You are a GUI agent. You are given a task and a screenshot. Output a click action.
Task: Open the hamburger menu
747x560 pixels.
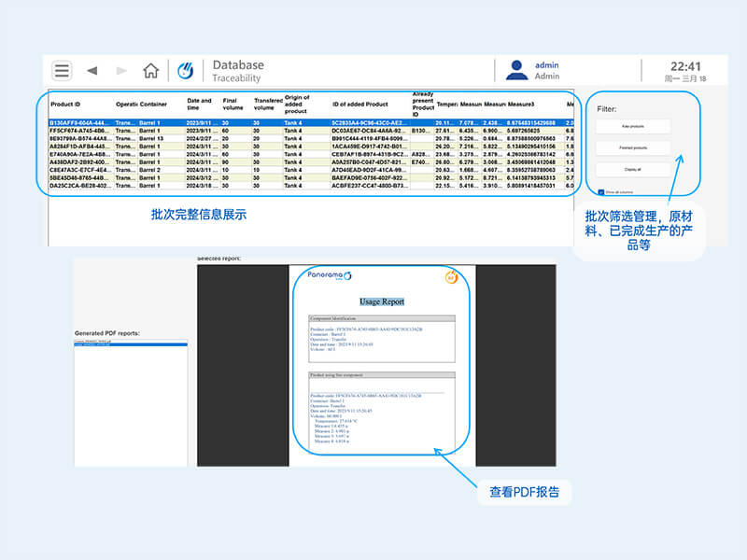[x=62, y=71]
